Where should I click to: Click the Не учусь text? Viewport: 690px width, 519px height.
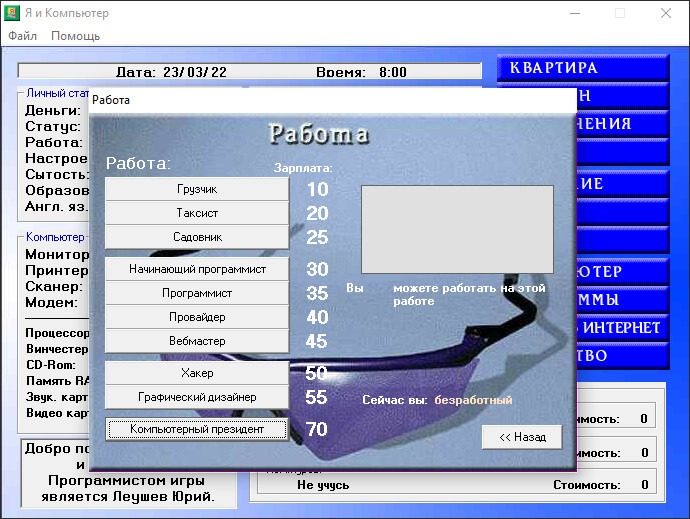tap(323, 485)
